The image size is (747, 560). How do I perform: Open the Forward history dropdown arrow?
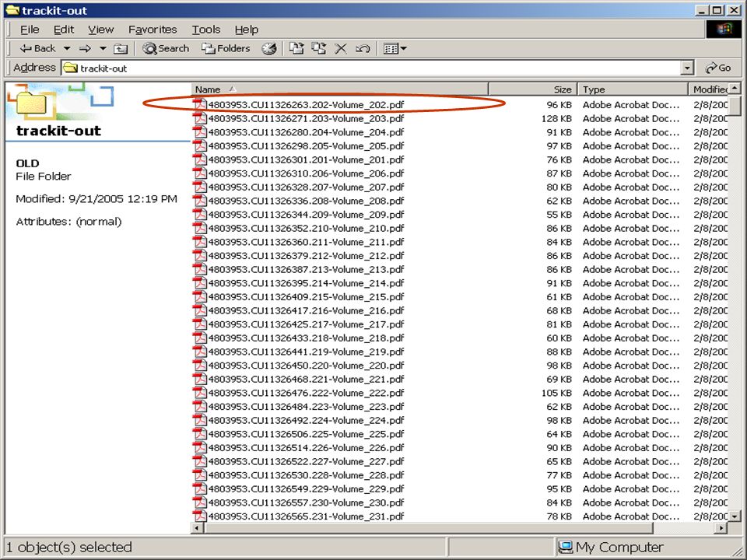(103, 48)
